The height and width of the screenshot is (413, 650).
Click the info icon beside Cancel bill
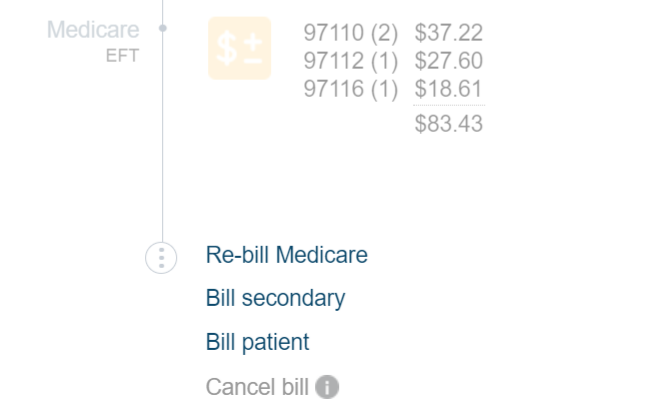[x=327, y=387]
